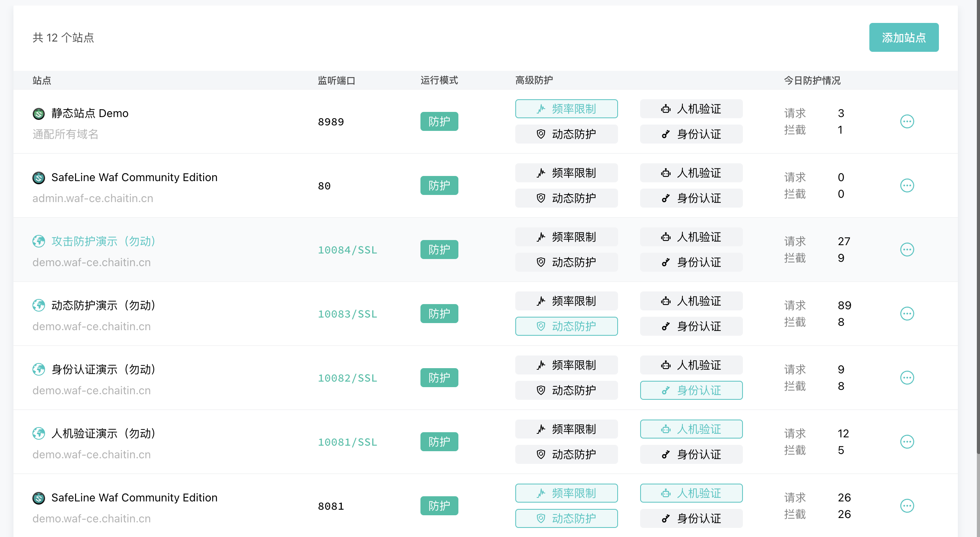The height and width of the screenshot is (537, 980).
Task: Click globe icon beside 攻击防护演示
Action: [x=39, y=241]
